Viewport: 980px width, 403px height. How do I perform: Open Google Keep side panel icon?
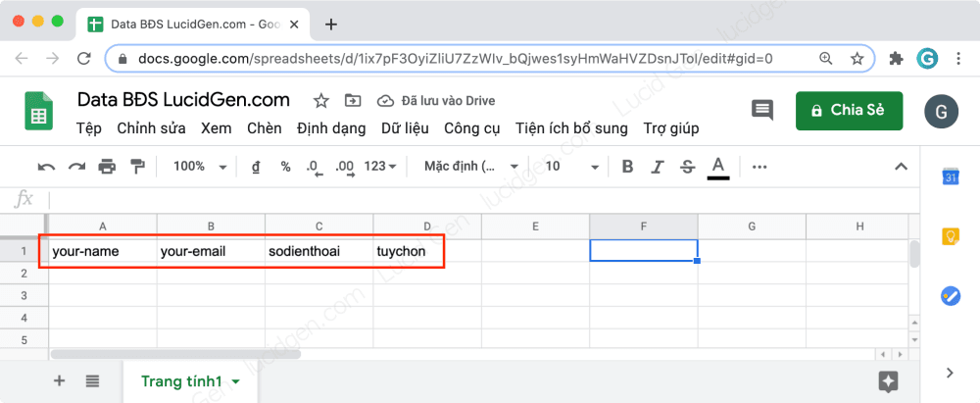pos(950,236)
